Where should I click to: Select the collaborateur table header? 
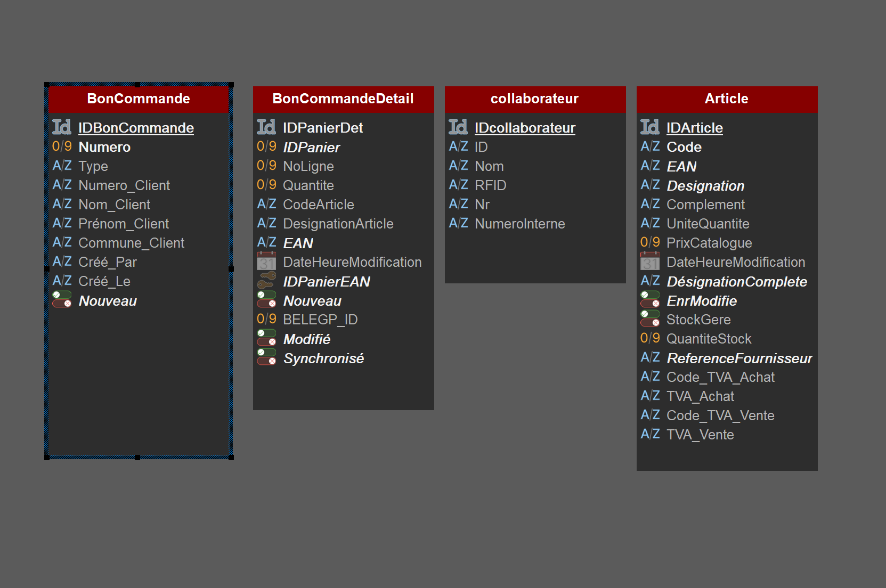click(535, 99)
